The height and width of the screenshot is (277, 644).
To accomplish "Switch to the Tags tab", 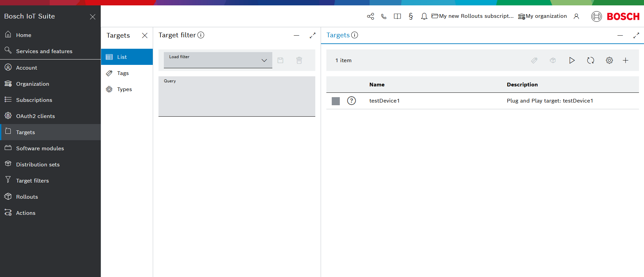I will point(123,73).
